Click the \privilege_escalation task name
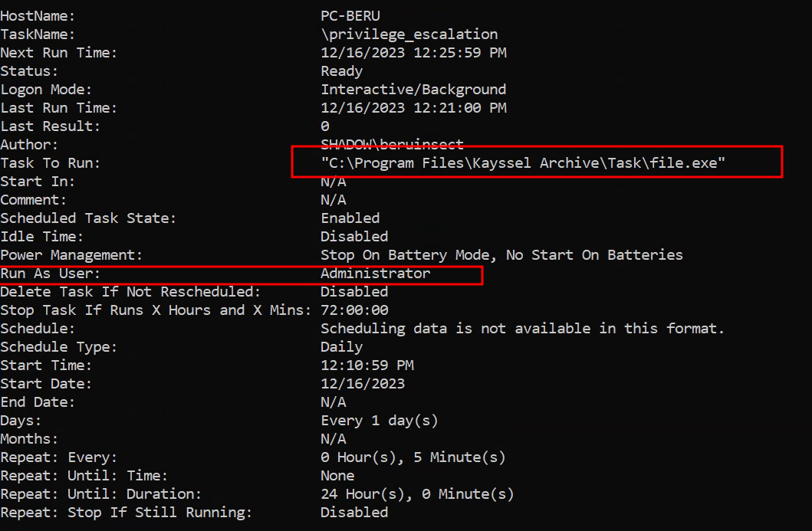 tap(409, 34)
